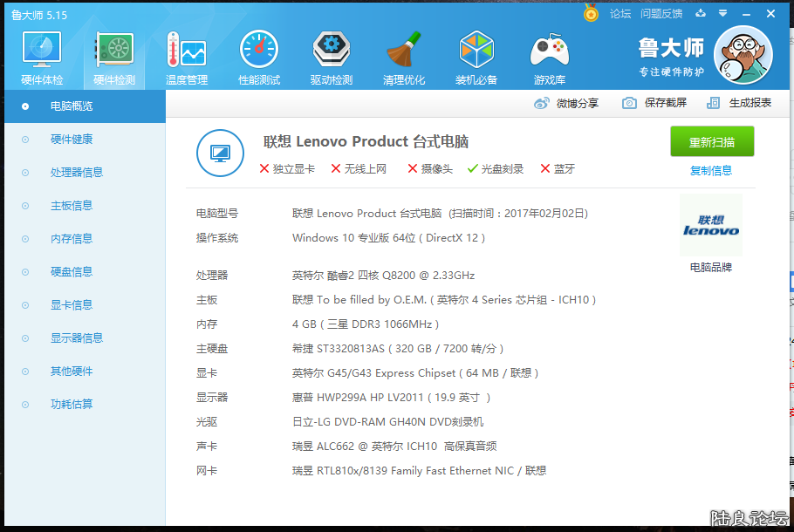The width and height of the screenshot is (794, 532).
Task: Open the 硬件体检 hardware checkup module
Action: pyautogui.click(x=41, y=58)
